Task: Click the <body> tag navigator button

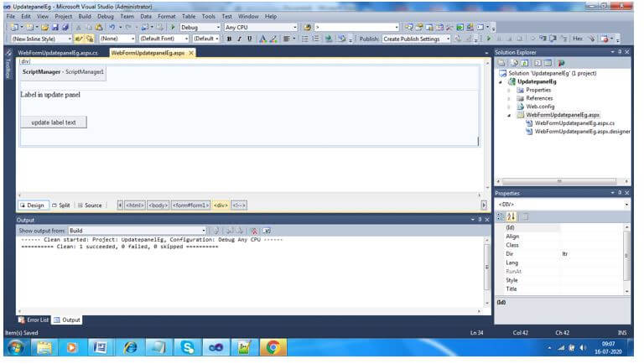Action: coord(158,205)
